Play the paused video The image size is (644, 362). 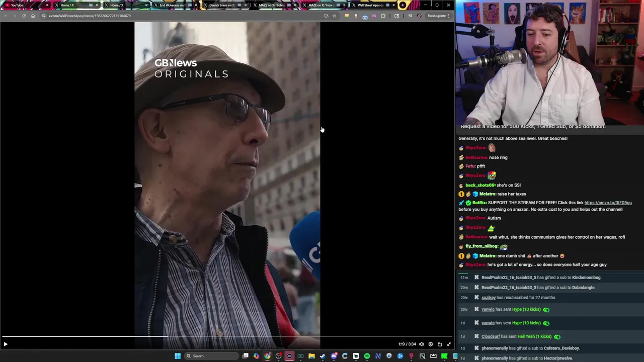(x=6, y=344)
